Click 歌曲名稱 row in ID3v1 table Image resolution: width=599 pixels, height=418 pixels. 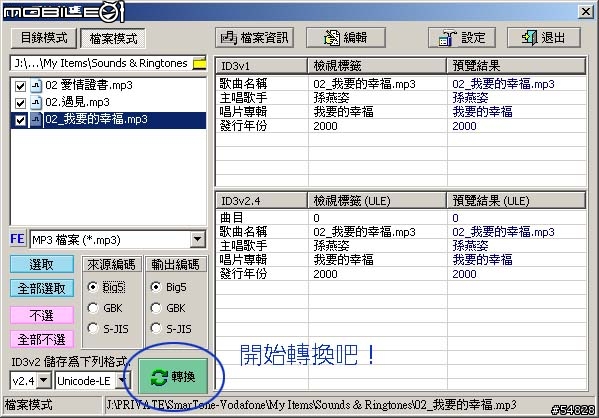401,84
